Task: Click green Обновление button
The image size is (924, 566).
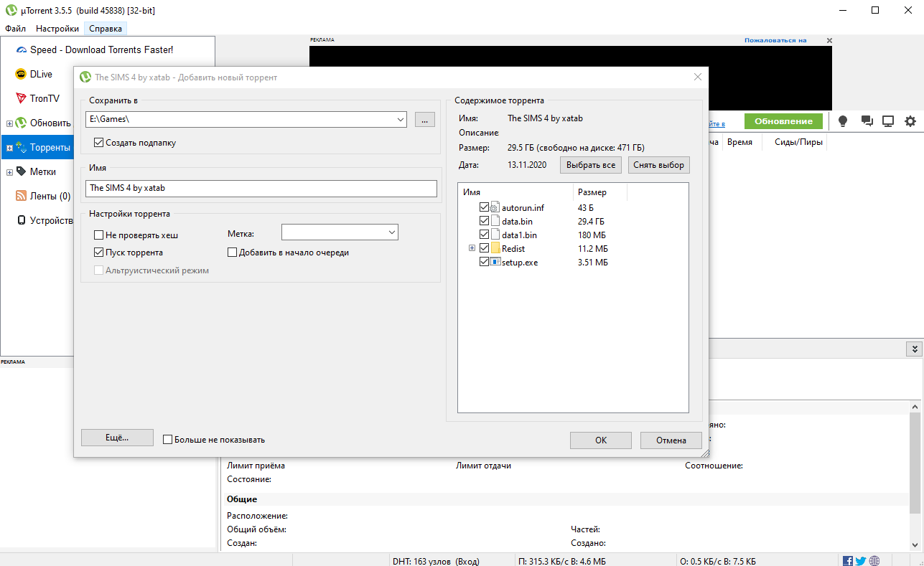Action: pyautogui.click(x=783, y=121)
